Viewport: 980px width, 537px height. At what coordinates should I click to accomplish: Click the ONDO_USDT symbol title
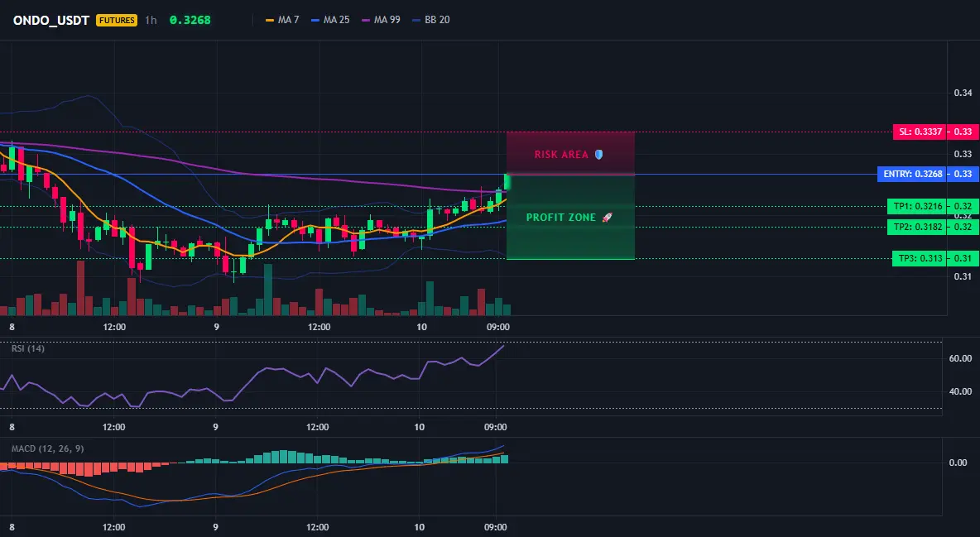(x=51, y=20)
